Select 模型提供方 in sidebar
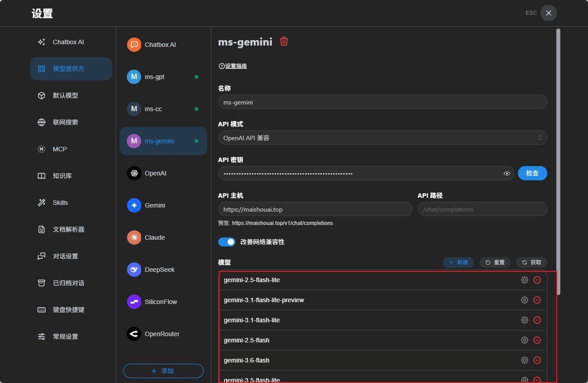Screen dimensions: 588x383 (x=71, y=69)
